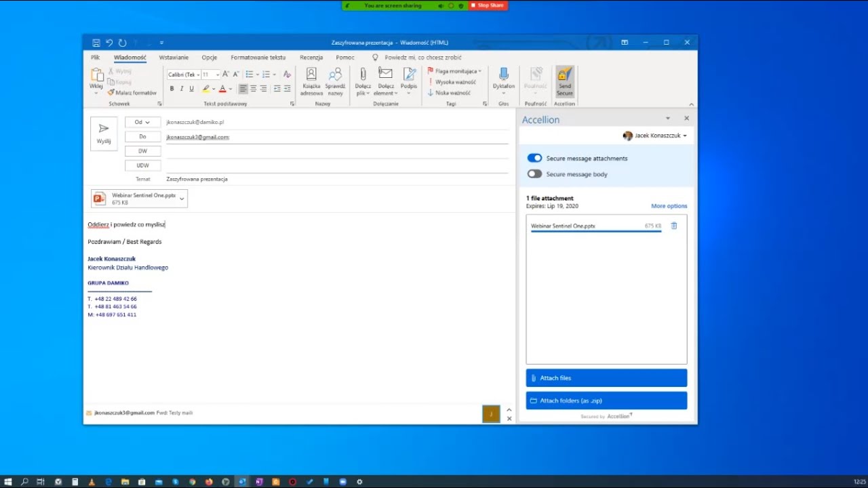This screenshot has width=868, height=488.
Task: Click Dołącz element attach item
Action: coord(386,81)
